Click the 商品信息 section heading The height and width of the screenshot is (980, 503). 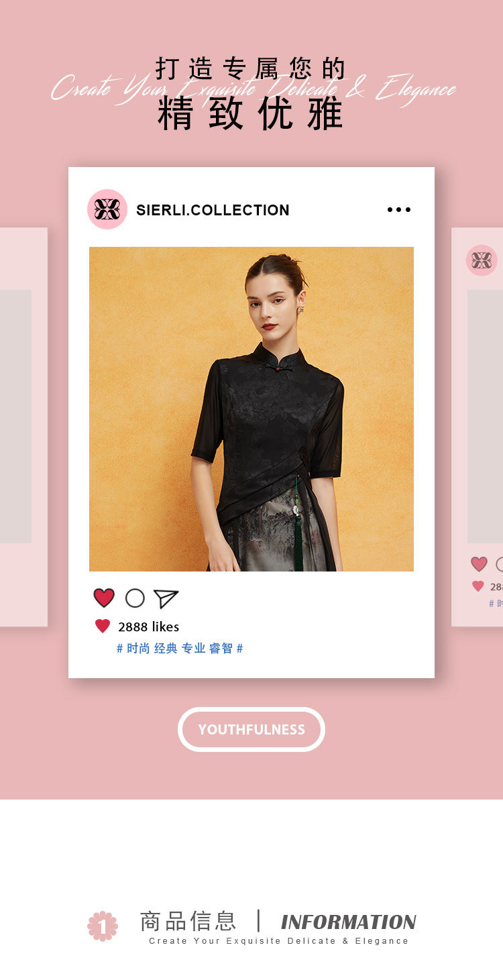[x=188, y=921]
